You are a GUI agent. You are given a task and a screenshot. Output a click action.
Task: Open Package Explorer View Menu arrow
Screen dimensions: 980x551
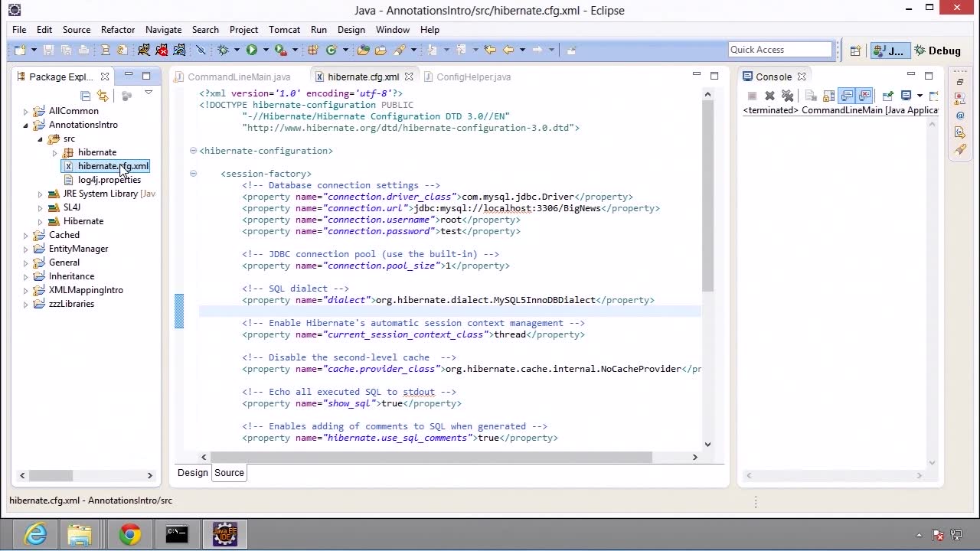[x=149, y=93]
